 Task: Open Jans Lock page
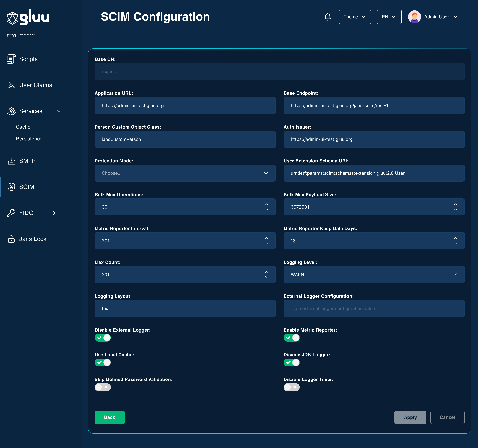33,239
